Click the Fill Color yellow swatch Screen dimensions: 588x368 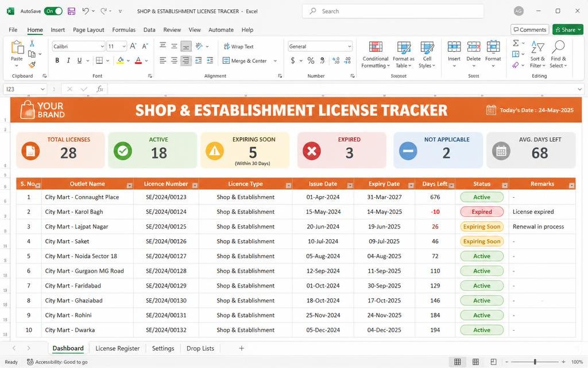point(121,60)
